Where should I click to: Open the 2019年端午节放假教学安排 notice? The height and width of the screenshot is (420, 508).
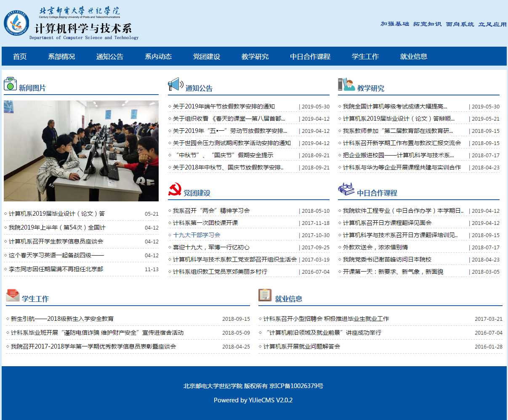223,107
